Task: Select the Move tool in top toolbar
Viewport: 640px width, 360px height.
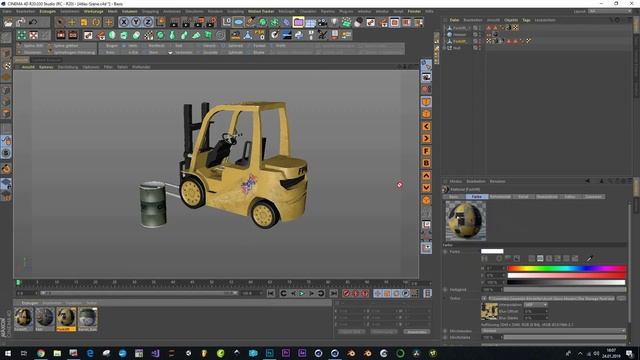Action: (72, 22)
